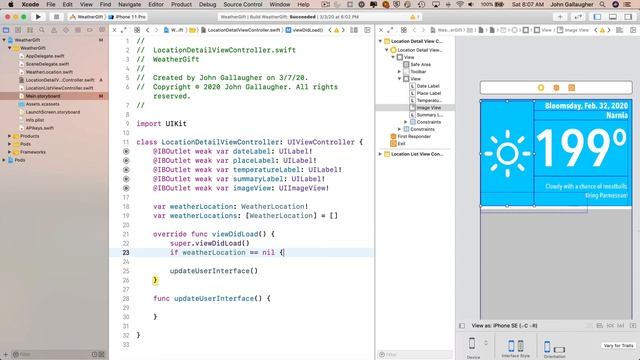
Task: Run the WeatherGift app with Play button
Action: pos(38,17)
